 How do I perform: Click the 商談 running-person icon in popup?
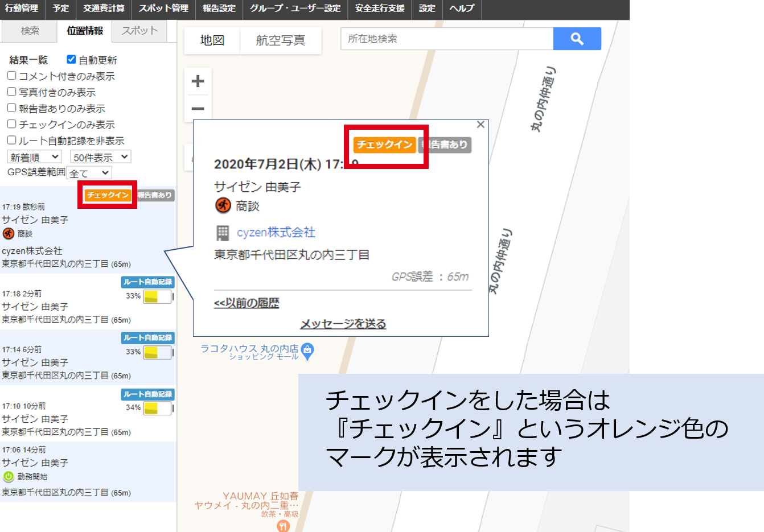[x=223, y=205]
